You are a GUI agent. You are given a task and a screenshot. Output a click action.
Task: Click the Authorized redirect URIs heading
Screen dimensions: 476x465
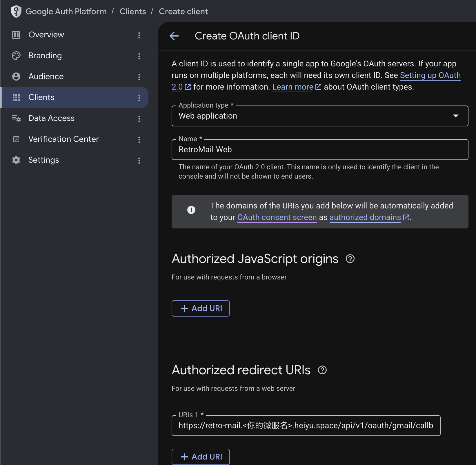click(241, 370)
